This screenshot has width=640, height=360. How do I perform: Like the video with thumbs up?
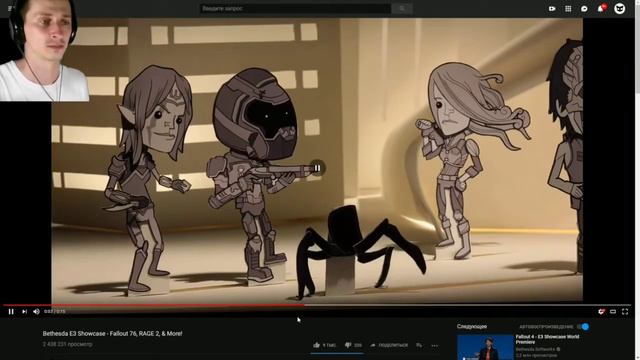tap(324, 345)
